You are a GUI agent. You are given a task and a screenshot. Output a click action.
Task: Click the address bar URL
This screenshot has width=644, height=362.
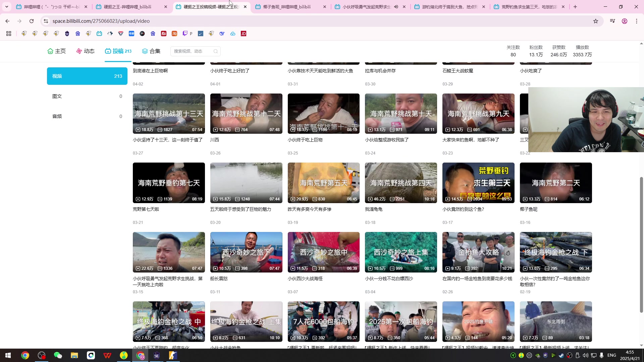101,21
